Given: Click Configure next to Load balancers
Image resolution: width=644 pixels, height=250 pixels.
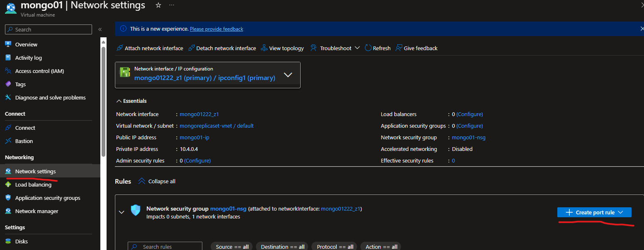Looking at the screenshot, I should tap(470, 114).
